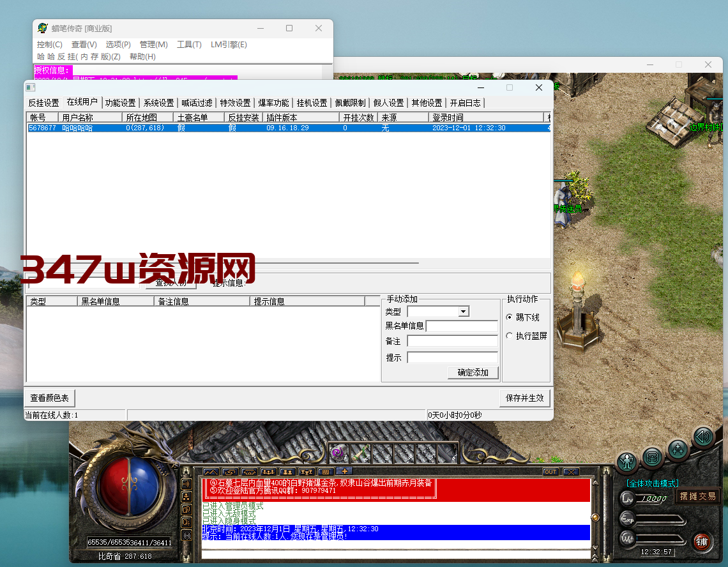Click the 黑名单信息 input field

(462, 326)
